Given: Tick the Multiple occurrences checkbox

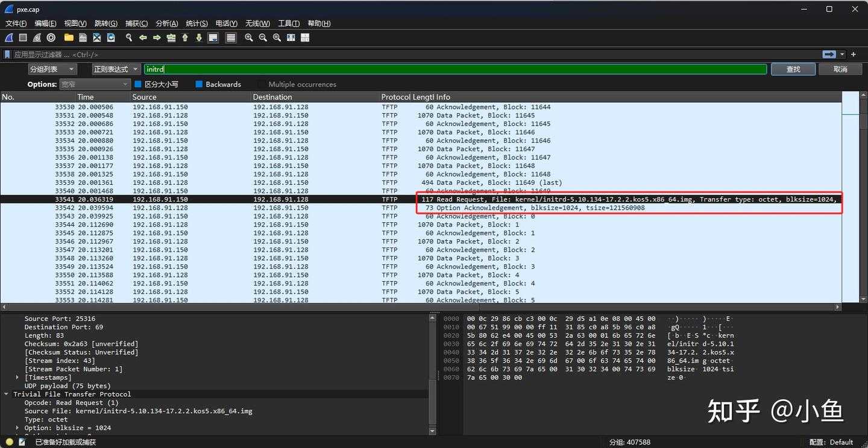Looking at the screenshot, I should pyautogui.click(x=262, y=84).
